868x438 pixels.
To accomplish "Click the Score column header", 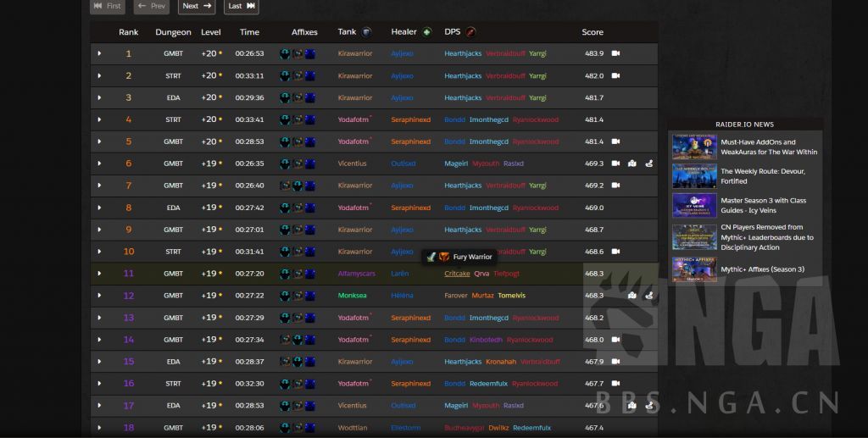I will (x=593, y=32).
